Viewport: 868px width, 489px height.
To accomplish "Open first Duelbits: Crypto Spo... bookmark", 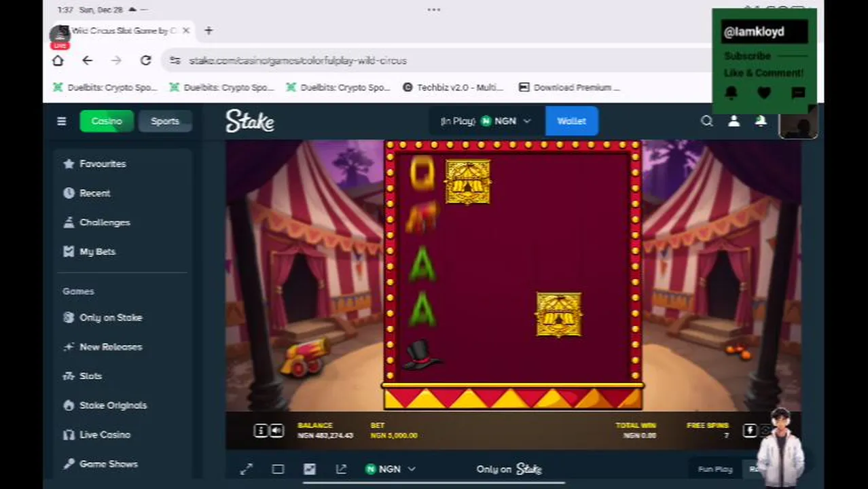I will coord(105,87).
